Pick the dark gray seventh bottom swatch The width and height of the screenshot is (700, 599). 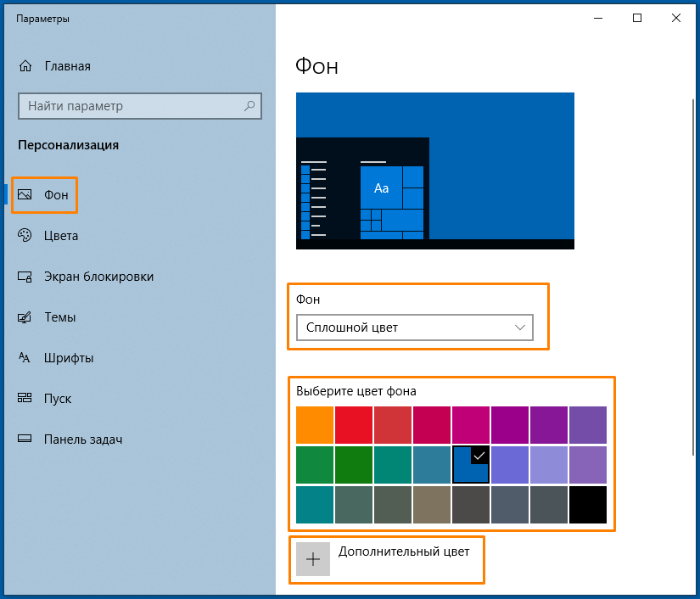point(549,504)
